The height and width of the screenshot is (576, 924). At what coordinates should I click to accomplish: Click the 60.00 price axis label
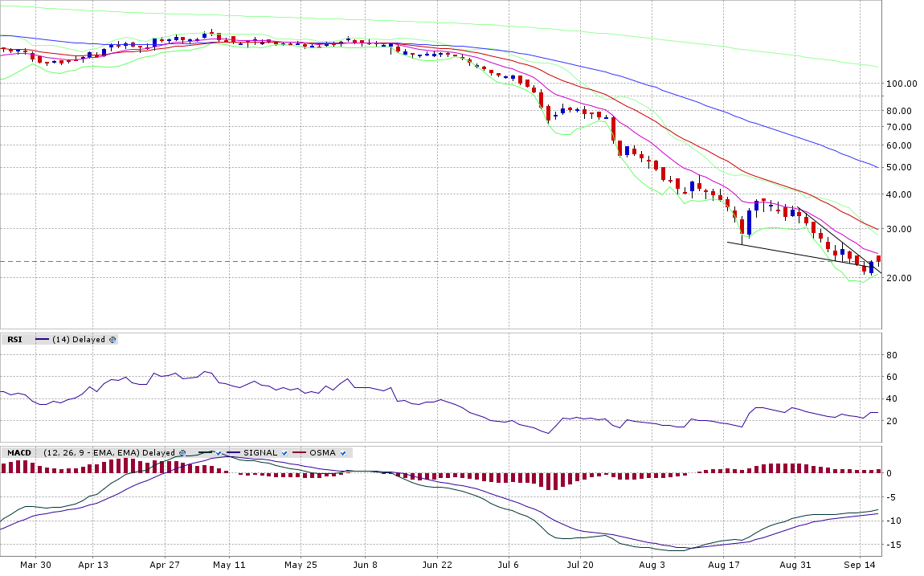[x=898, y=145]
